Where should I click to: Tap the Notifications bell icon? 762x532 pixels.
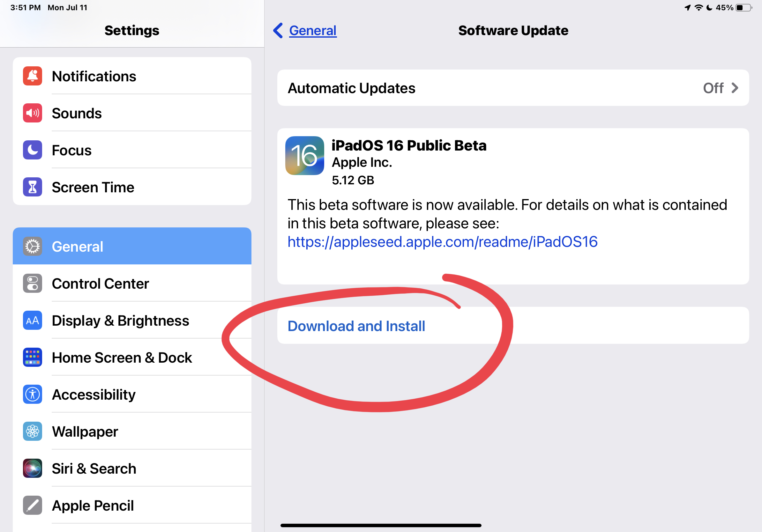(x=33, y=76)
